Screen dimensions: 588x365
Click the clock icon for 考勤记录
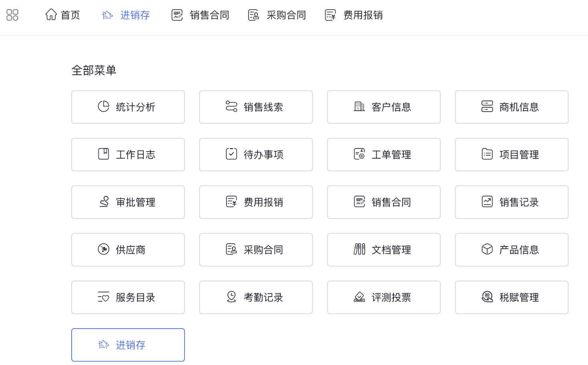[x=231, y=297]
